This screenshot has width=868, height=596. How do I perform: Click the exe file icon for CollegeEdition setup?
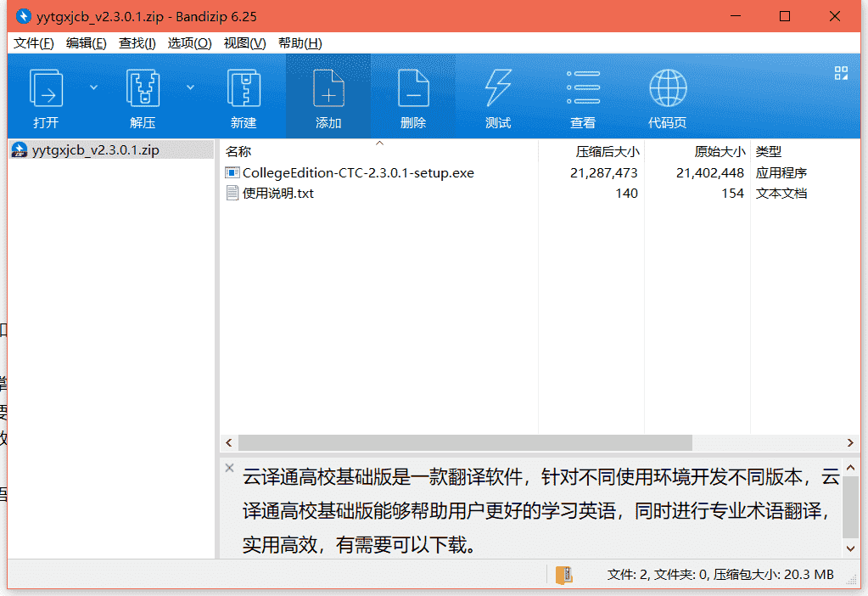pyautogui.click(x=232, y=173)
